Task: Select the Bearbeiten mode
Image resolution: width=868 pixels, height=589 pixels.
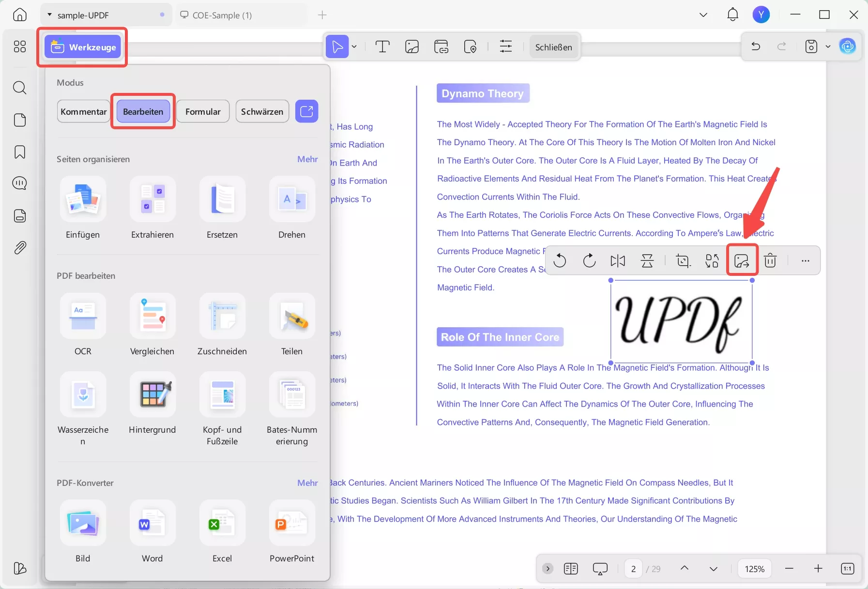Action: coord(142,111)
